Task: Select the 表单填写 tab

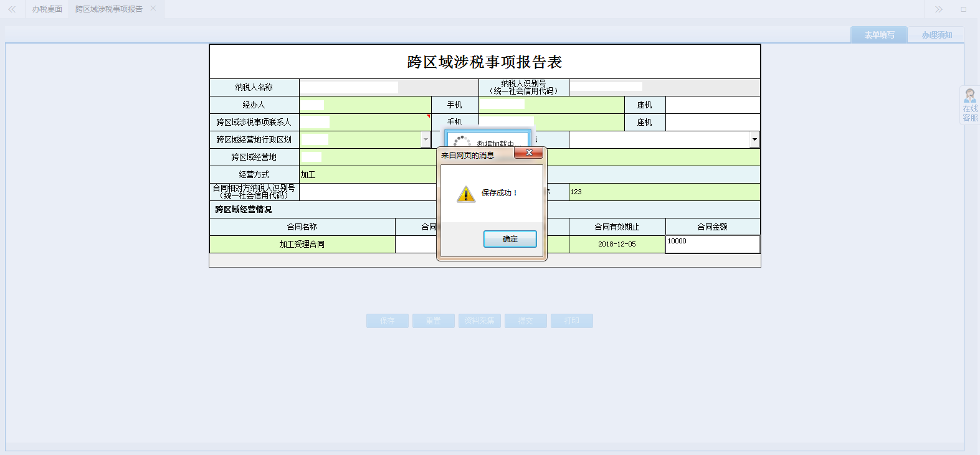Action: [878, 35]
